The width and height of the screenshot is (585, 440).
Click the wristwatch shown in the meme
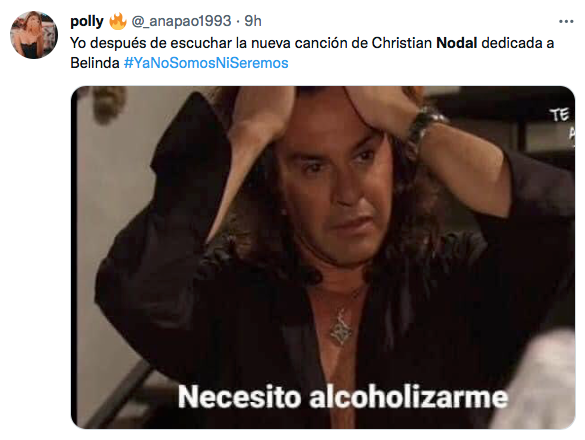pyautogui.click(x=423, y=130)
